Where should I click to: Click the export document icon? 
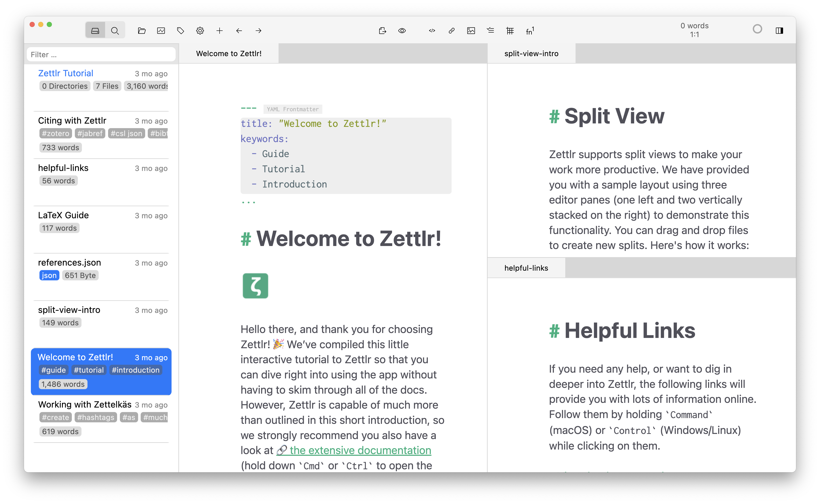[x=383, y=31]
